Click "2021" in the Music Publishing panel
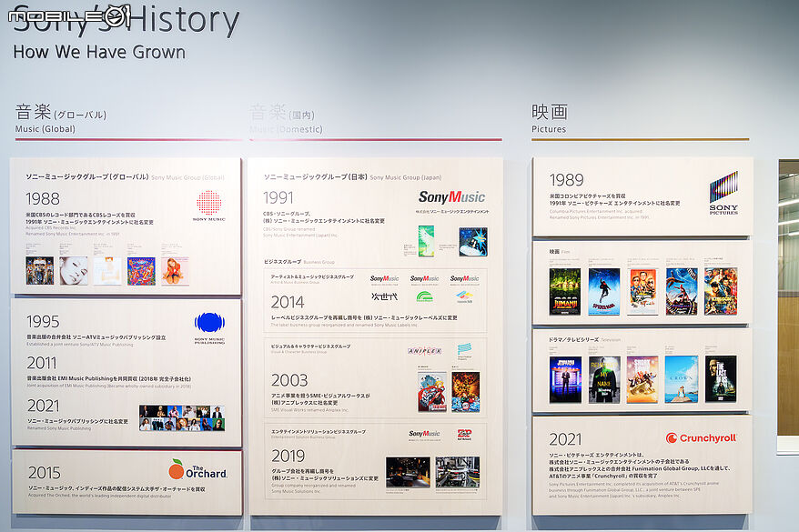The height and width of the screenshot is (532, 799). pyautogui.click(x=44, y=406)
